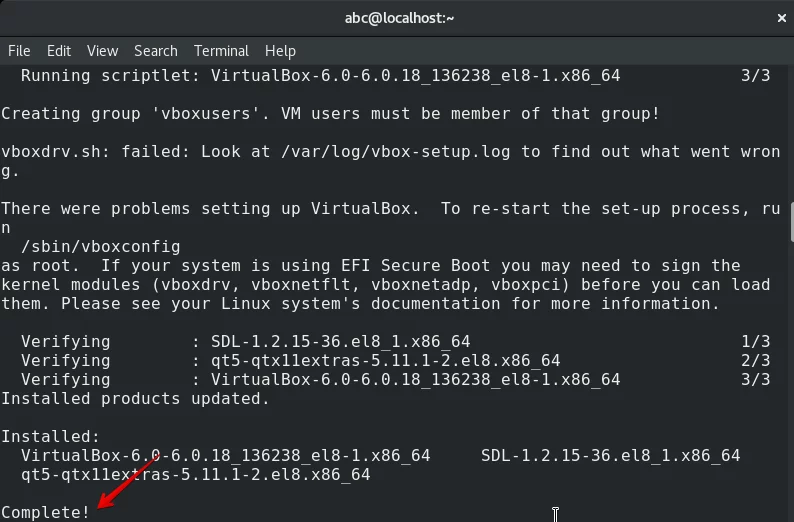The height and width of the screenshot is (522, 794).
Task: Click the "Installed products updated." line
Action: pyautogui.click(x=135, y=398)
